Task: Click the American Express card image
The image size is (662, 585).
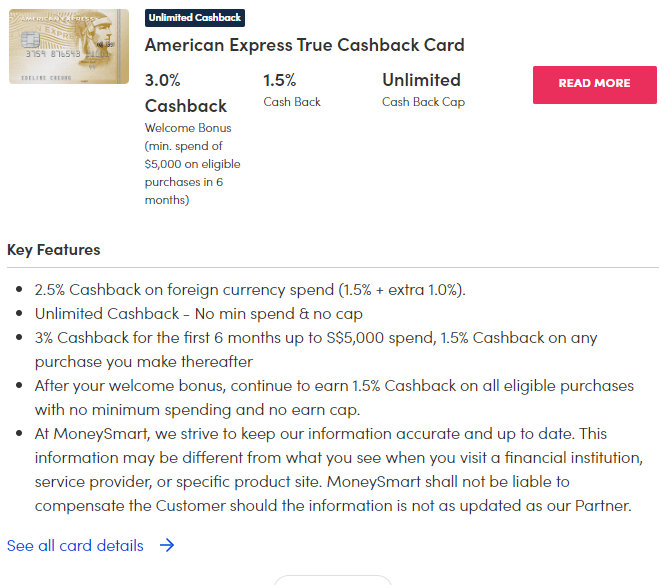Action: [x=68, y=47]
